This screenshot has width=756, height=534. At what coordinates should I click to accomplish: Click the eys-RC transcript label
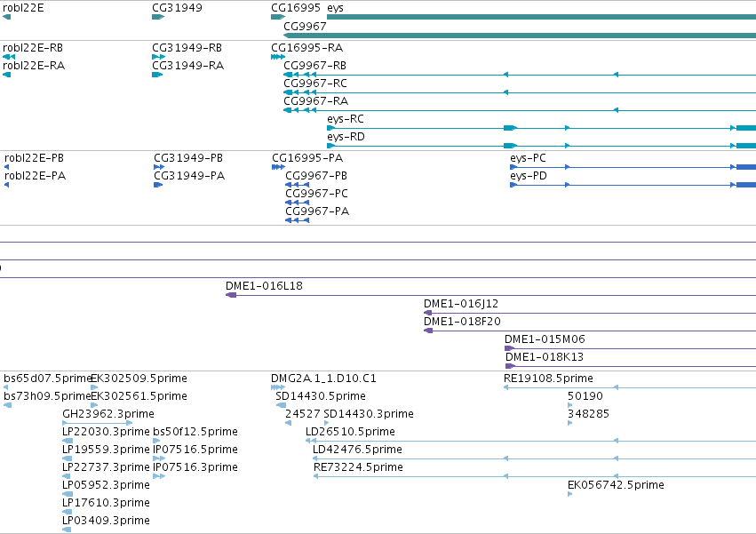tap(346, 119)
